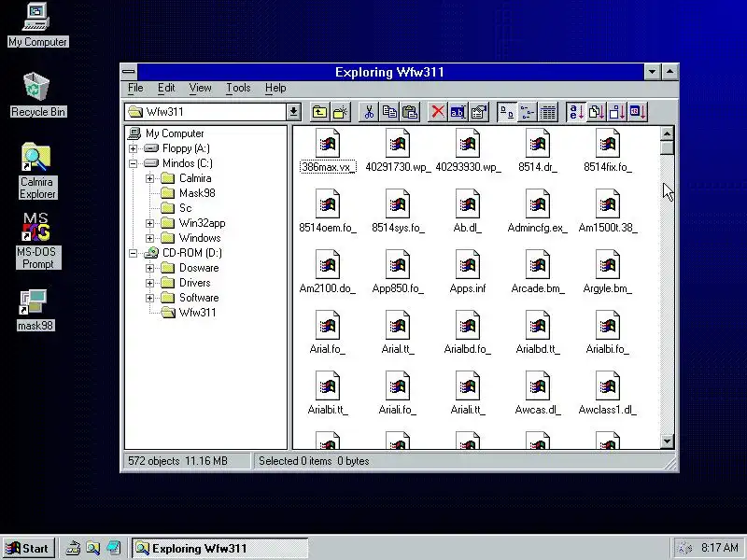This screenshot has height=560, width=747.
Task: Expand the Windows folder node
Action: coord(149,238)
